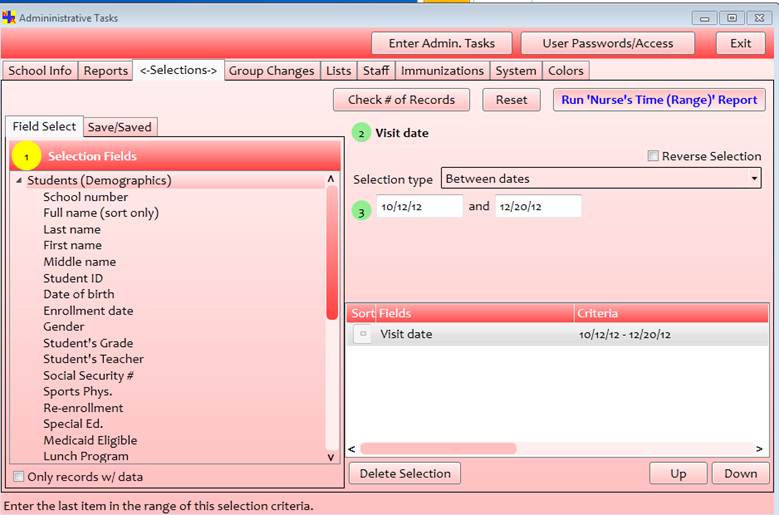The height and width of the screenshot is (515, 779).
Task: Click the Enter Admin. Tasks button
Action: (x=442, y=43)
